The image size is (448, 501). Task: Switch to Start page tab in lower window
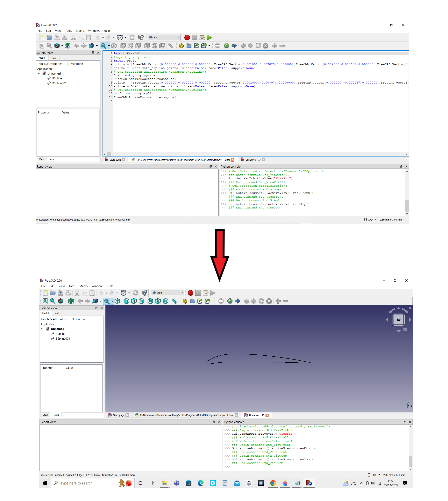[119, 415]
